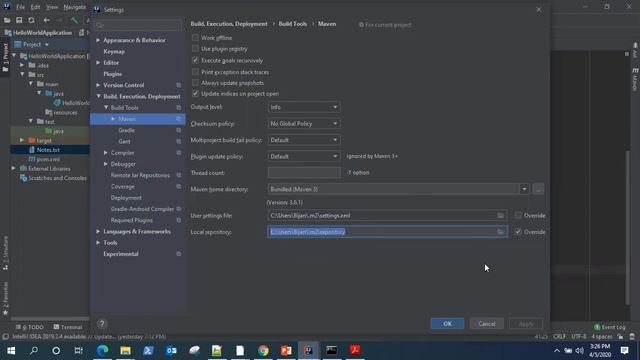This screenshot has height=360, width=640.
Task: Click the Open folder toolbar icon
Action: coord(7,20)
